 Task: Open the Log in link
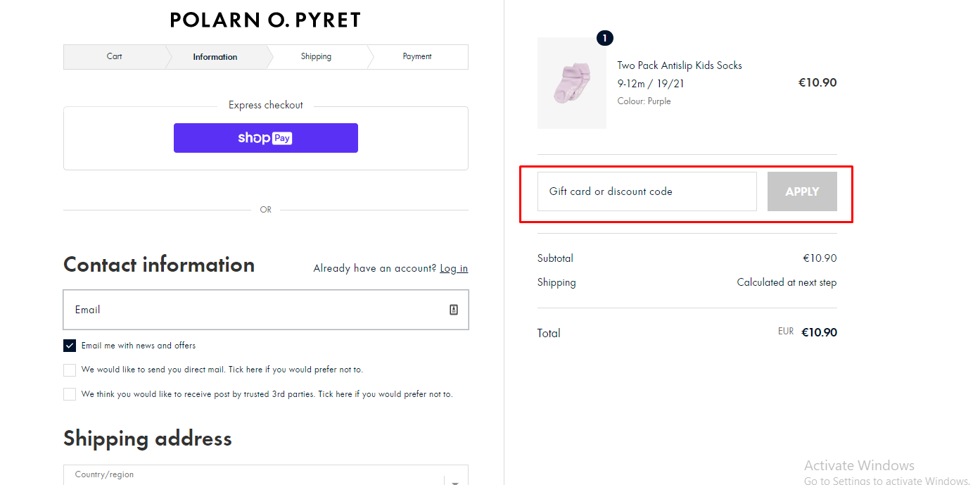point(453,268)
